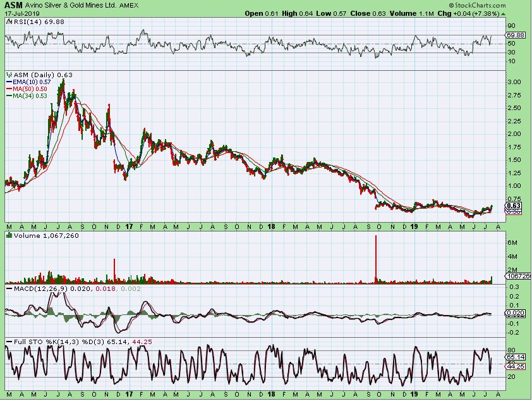532x401 pixels.
Task: Click the RSI(14) legend line icon
Action: coord(9,22)
